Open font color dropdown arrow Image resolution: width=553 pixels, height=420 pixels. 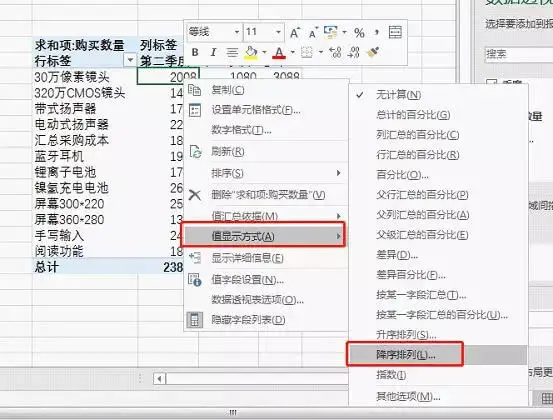click(x=292, y=53)
